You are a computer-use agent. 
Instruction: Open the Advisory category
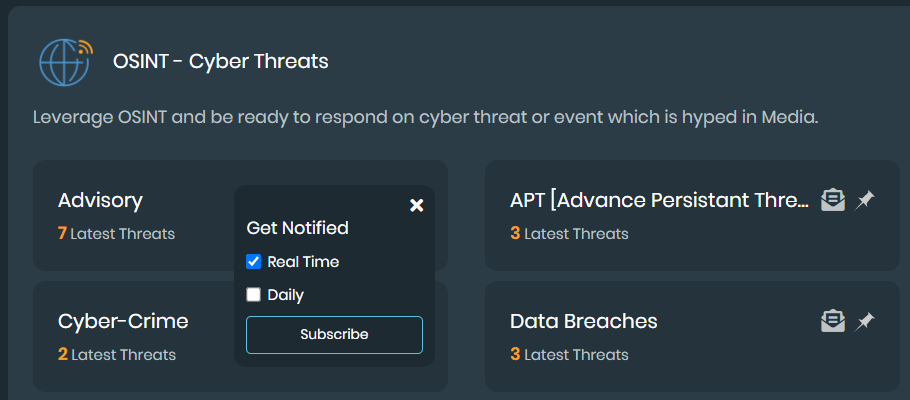point(100,201)
